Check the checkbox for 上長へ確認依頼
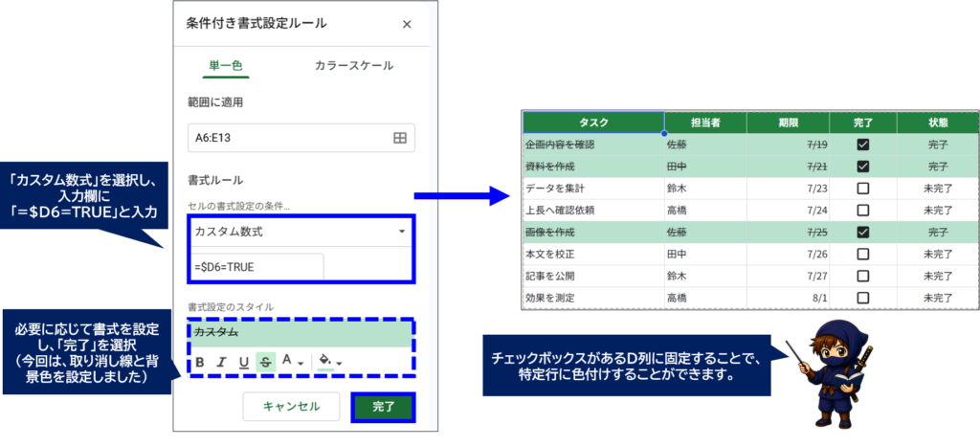Viewport: 980px width, 446px height. click(x=863, y=210)
